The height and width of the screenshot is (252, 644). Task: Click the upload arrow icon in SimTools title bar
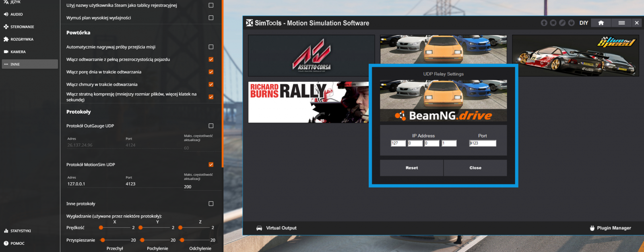coord(544,23)
